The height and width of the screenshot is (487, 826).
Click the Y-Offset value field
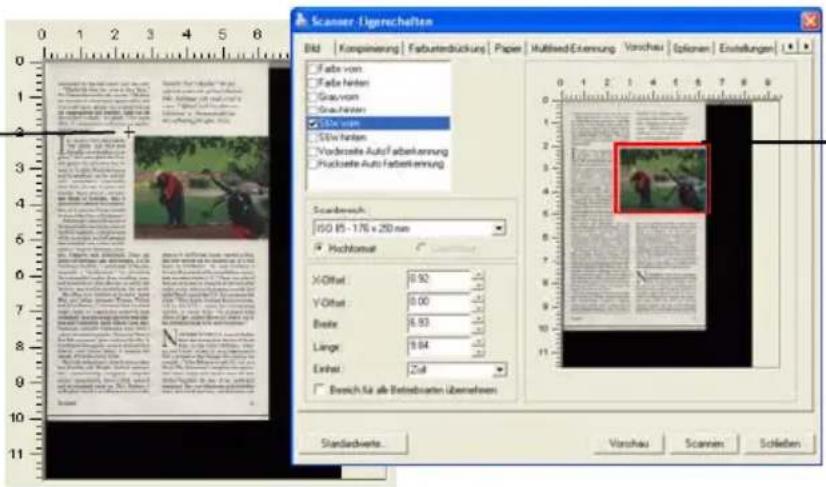coord(438,303)
